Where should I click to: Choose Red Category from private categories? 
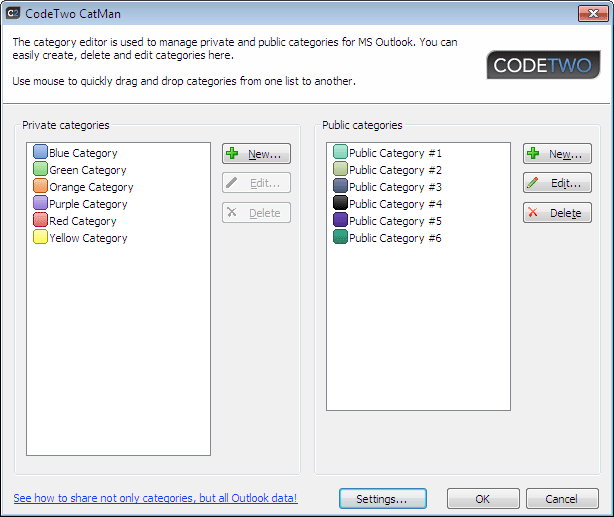83,221
